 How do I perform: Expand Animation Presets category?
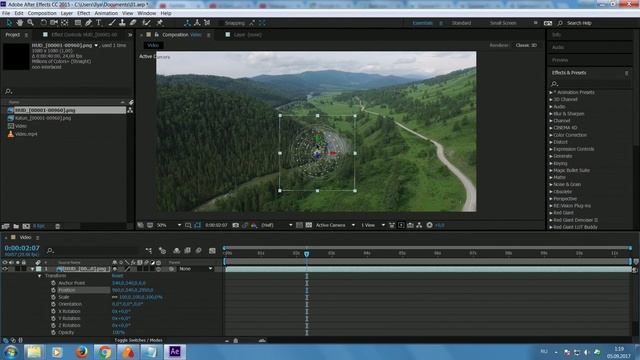(551, 93)
